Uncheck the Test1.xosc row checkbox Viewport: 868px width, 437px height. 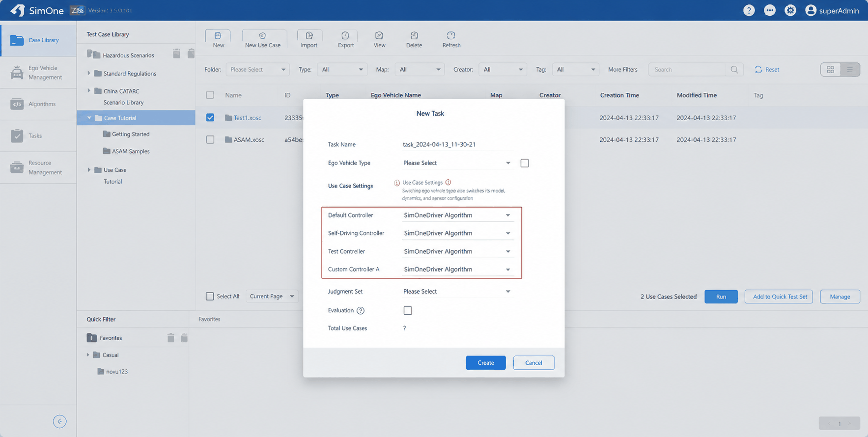pyautogui.click(x=210, y=118)
